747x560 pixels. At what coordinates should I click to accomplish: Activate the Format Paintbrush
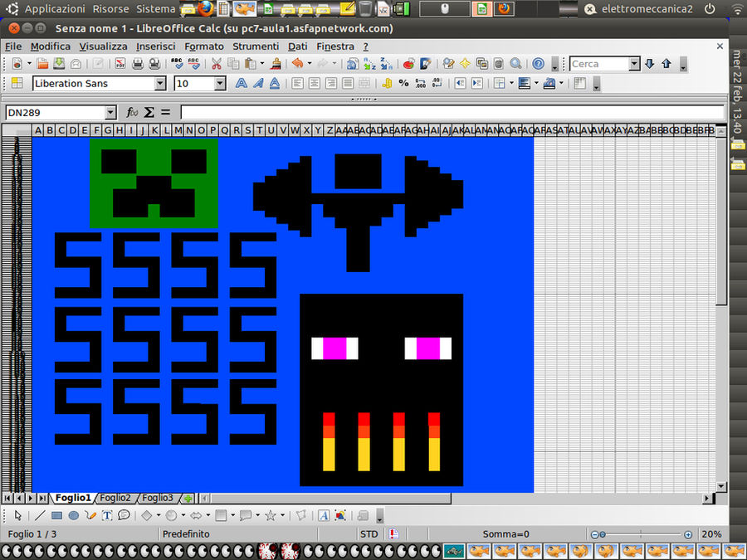(276, 63)
